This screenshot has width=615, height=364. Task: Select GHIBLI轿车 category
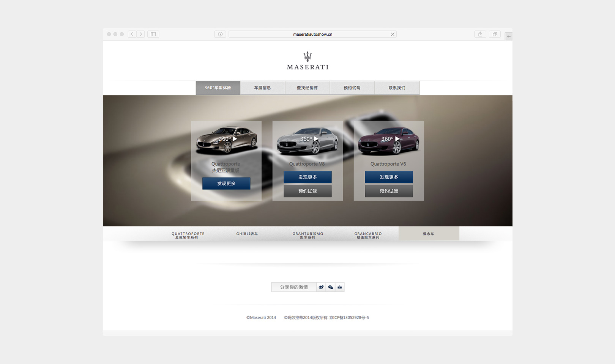[247, 234]
